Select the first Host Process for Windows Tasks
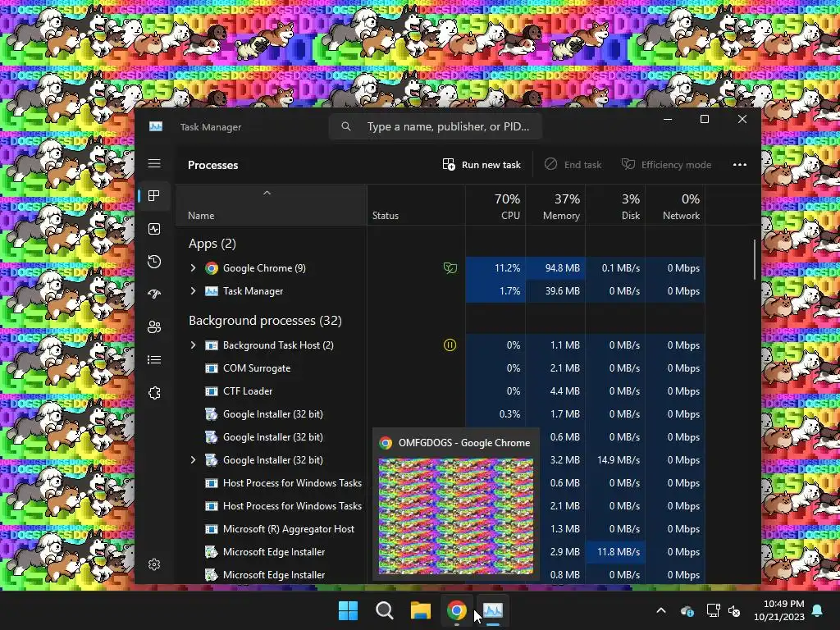 292,482
